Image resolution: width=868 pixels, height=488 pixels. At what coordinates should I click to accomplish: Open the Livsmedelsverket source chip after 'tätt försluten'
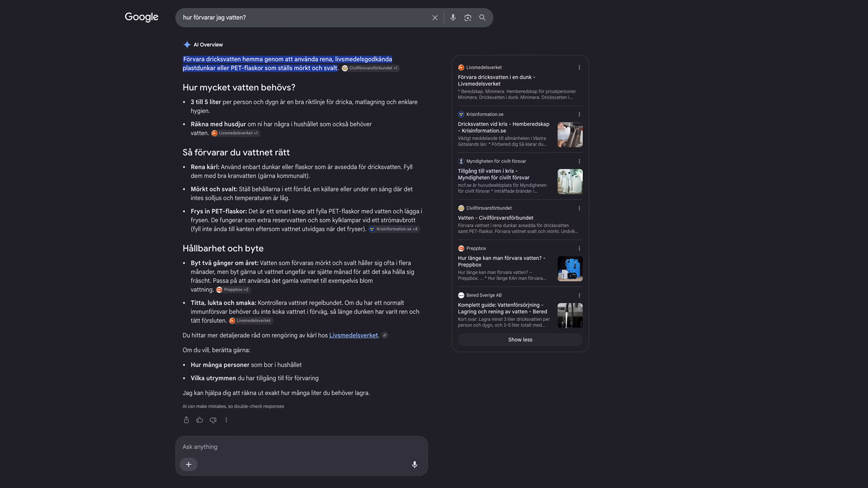coord(251,321)
